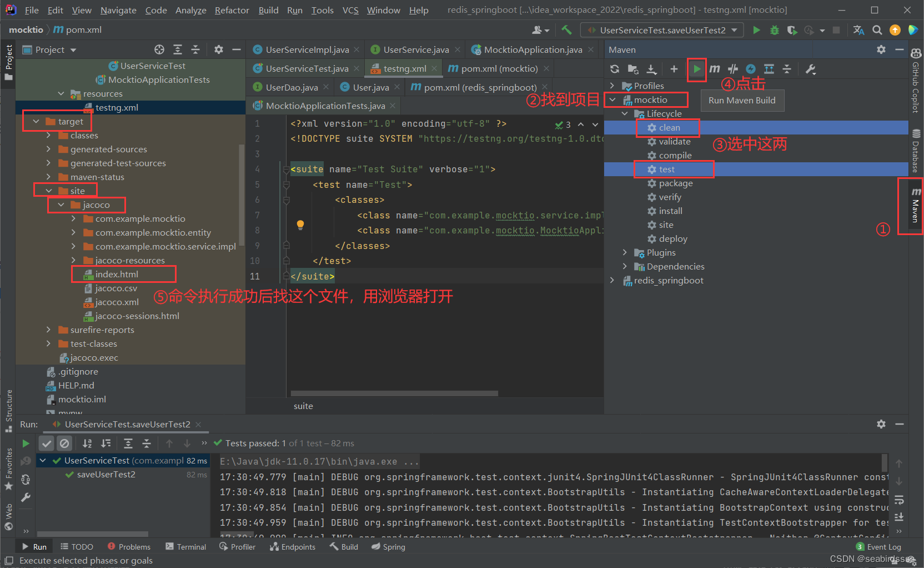Open run configuration dropdown UserServiceTest.saveUserTest2
This screenshot has width=924, height=568.
coord(662,30)
